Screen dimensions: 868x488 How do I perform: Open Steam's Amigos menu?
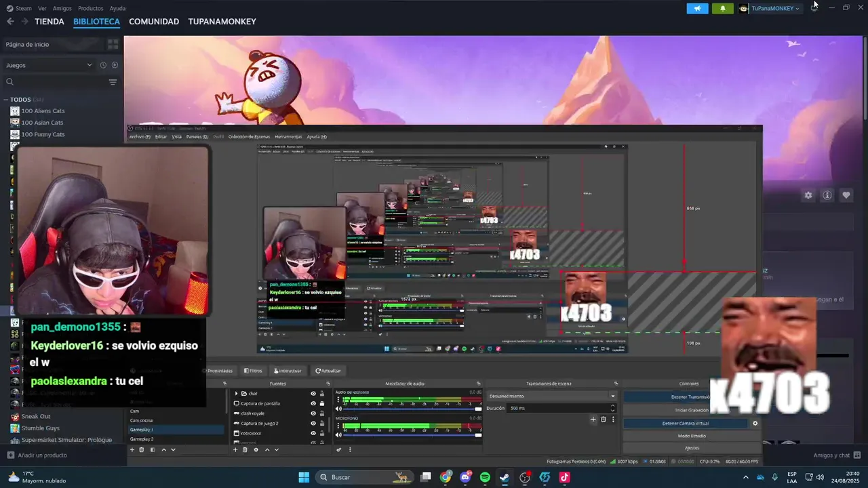coord(62,8)
